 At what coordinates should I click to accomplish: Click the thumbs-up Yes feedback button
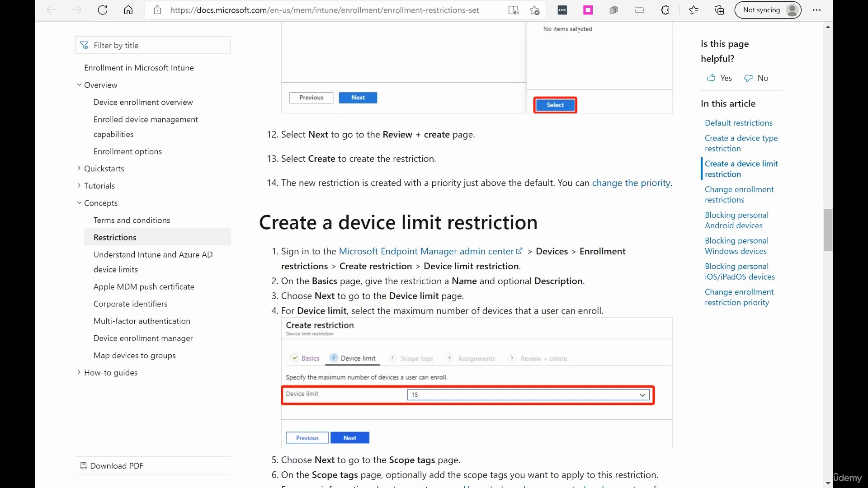[719, 78]
